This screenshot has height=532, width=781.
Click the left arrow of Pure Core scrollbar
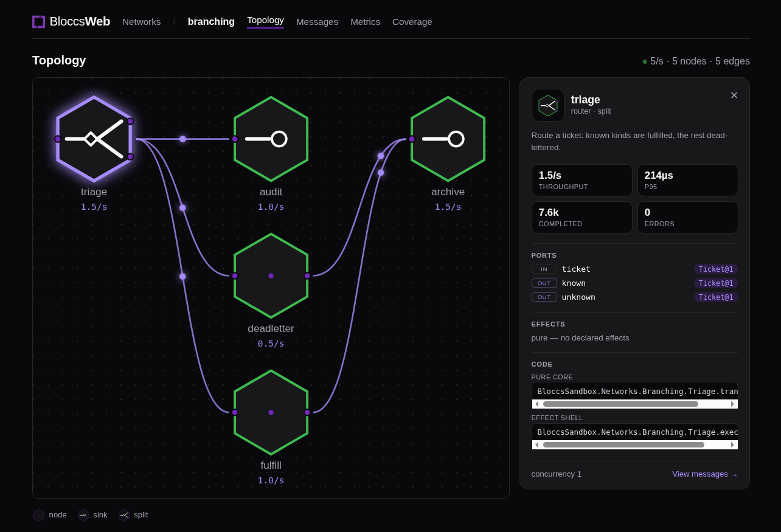click(536, 404)
